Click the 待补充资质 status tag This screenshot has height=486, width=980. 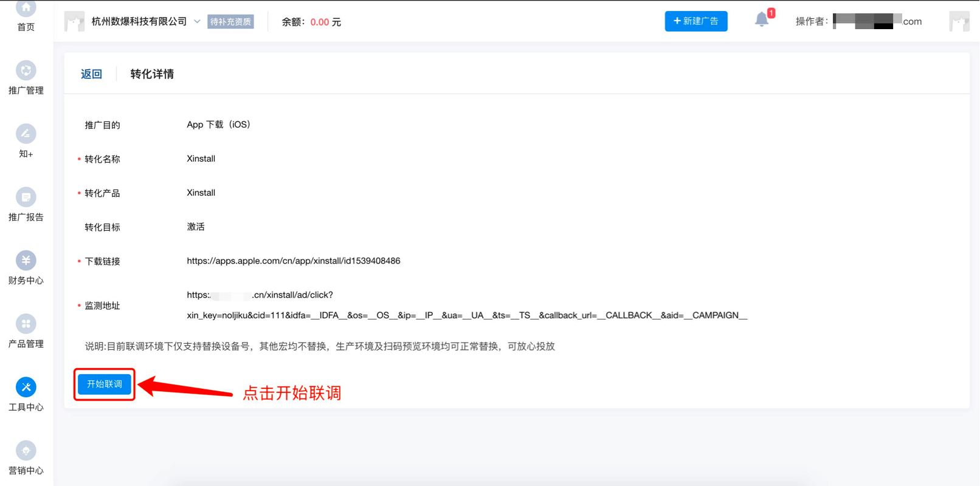(230, 22)
